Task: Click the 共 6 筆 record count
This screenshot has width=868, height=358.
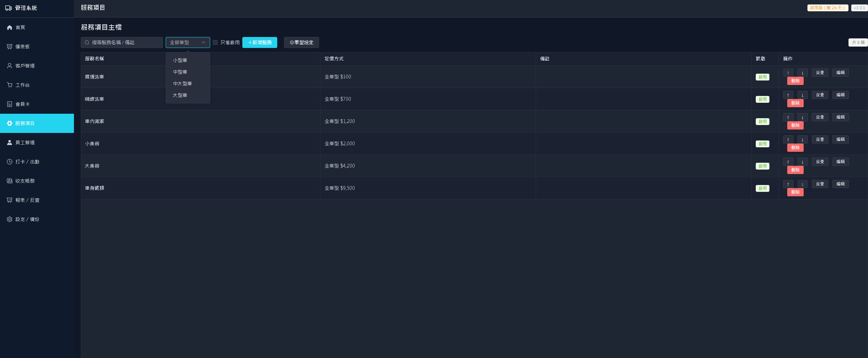Action: (858, 42)
